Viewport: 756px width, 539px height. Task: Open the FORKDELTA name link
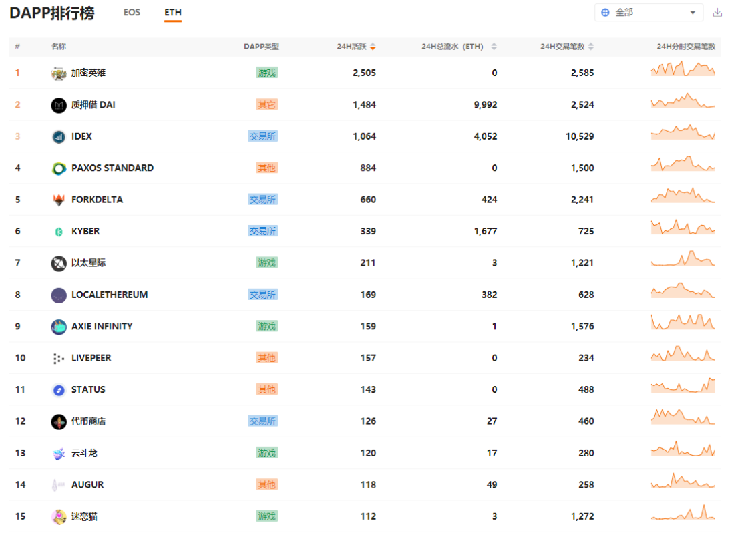coord(97,200)
